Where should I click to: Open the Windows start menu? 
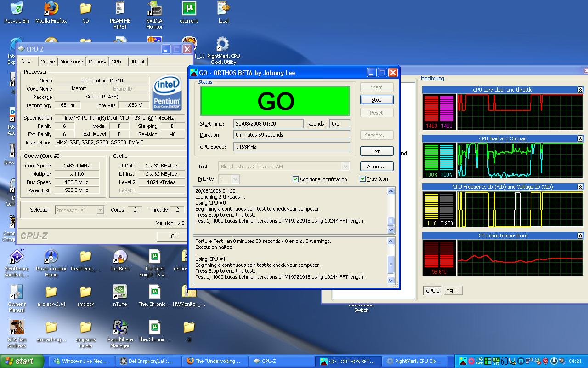(22, 361)
